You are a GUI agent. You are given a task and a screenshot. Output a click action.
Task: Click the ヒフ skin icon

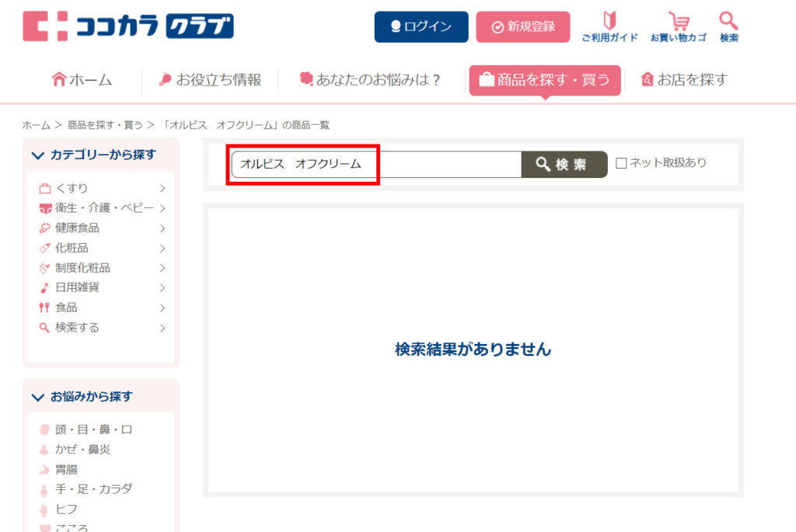44,509
